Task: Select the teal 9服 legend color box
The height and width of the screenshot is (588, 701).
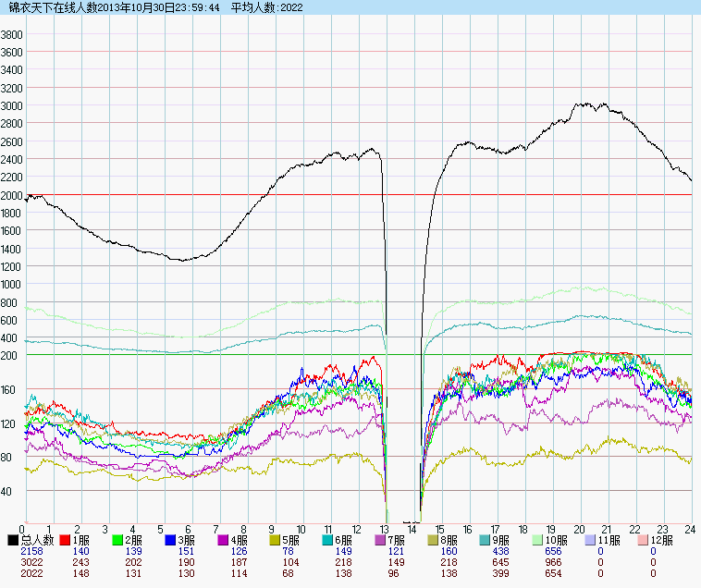Action: [486, 539]
